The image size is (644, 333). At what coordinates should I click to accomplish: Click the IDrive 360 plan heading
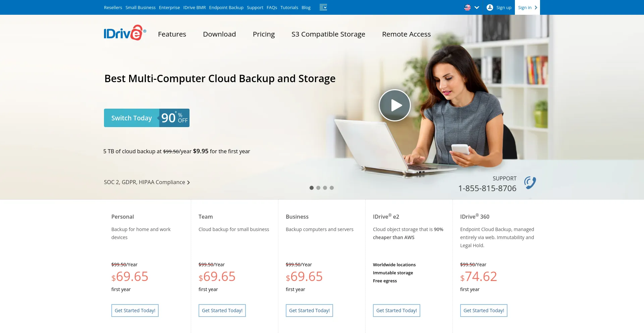(x=475, y=216)
